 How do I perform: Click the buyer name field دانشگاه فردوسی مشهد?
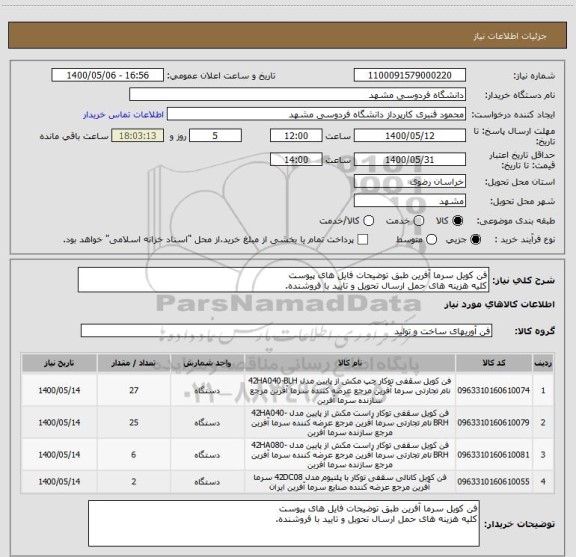(x=298, y=95)
